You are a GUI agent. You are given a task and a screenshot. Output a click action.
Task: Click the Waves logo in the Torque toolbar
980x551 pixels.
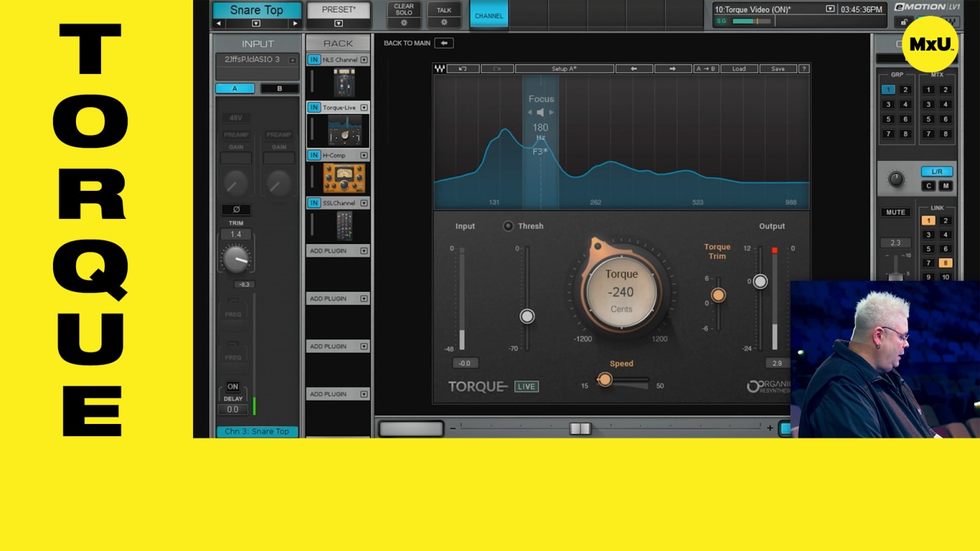439,68
